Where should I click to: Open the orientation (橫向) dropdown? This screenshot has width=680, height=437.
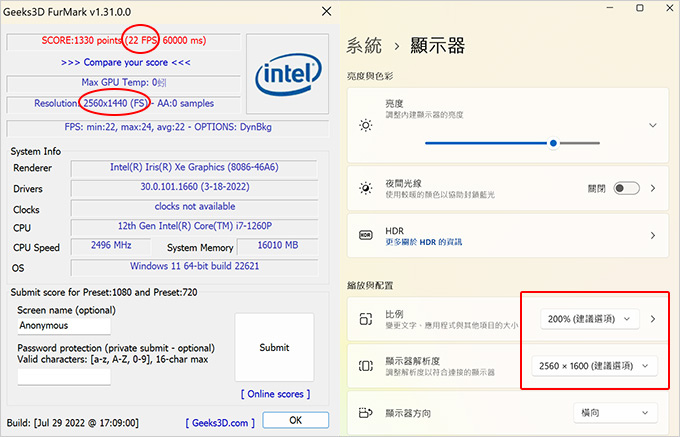[615, 413]
